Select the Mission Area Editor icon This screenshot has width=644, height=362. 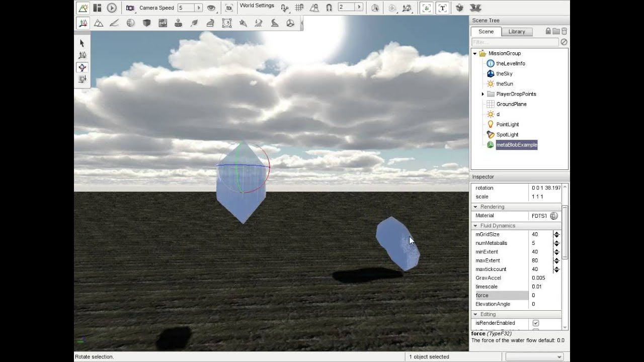coord(226,23)
